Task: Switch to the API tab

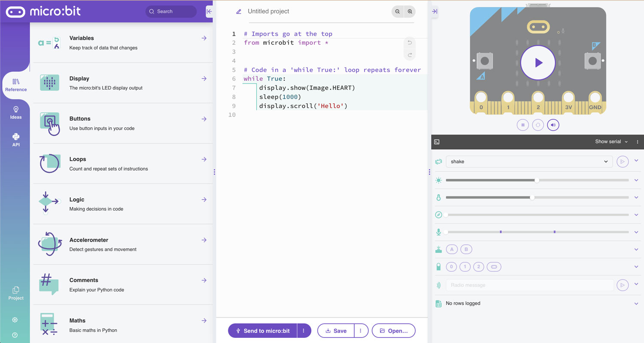Action: tap(16, 140)
